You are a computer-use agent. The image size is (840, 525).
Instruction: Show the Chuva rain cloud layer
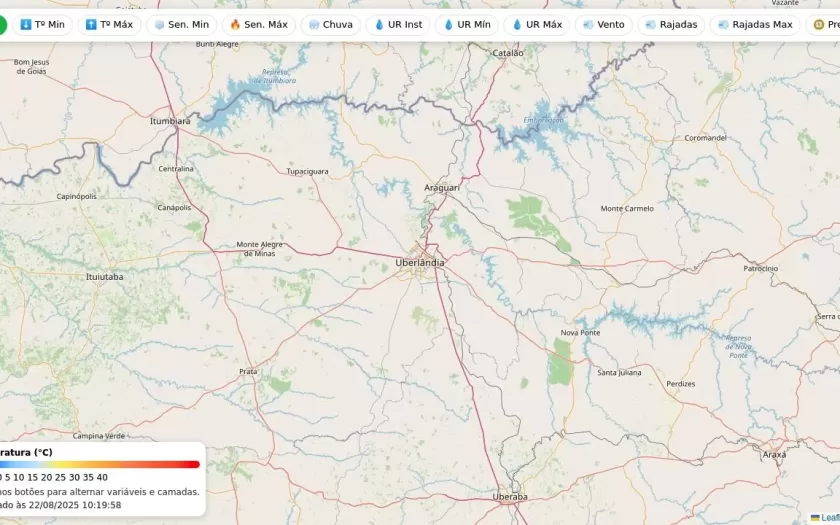(x=330, y=25)
